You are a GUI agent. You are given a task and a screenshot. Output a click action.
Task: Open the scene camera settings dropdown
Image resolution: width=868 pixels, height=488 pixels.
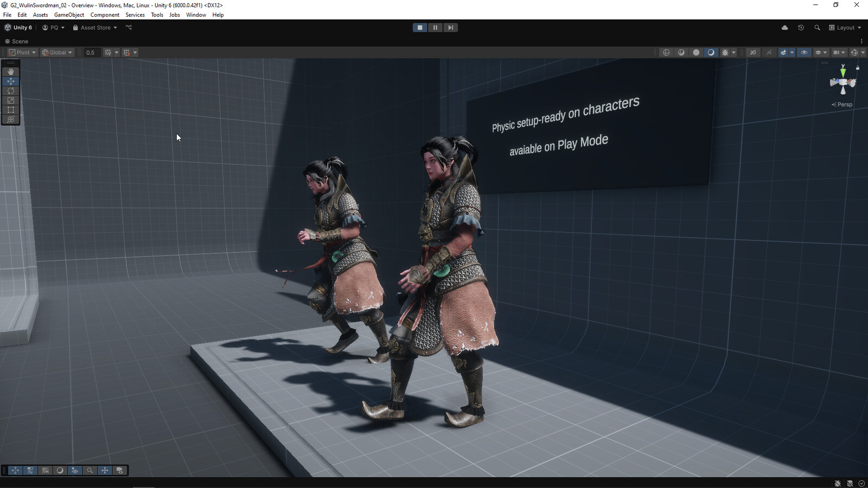pos(839,53)
